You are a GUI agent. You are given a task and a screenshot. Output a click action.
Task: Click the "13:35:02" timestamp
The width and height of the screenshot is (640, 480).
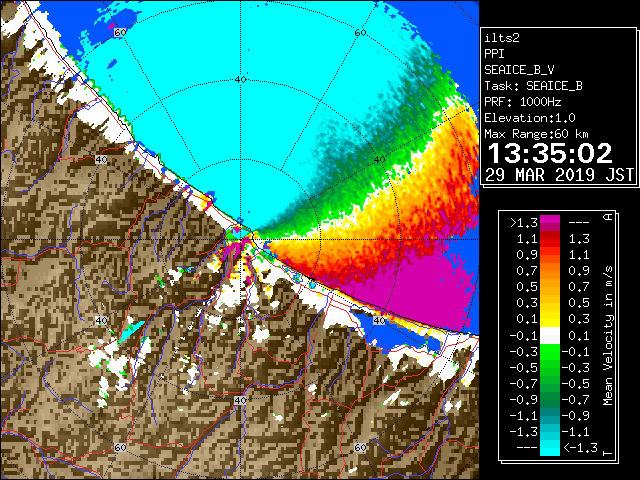click(x=550, y=153)
